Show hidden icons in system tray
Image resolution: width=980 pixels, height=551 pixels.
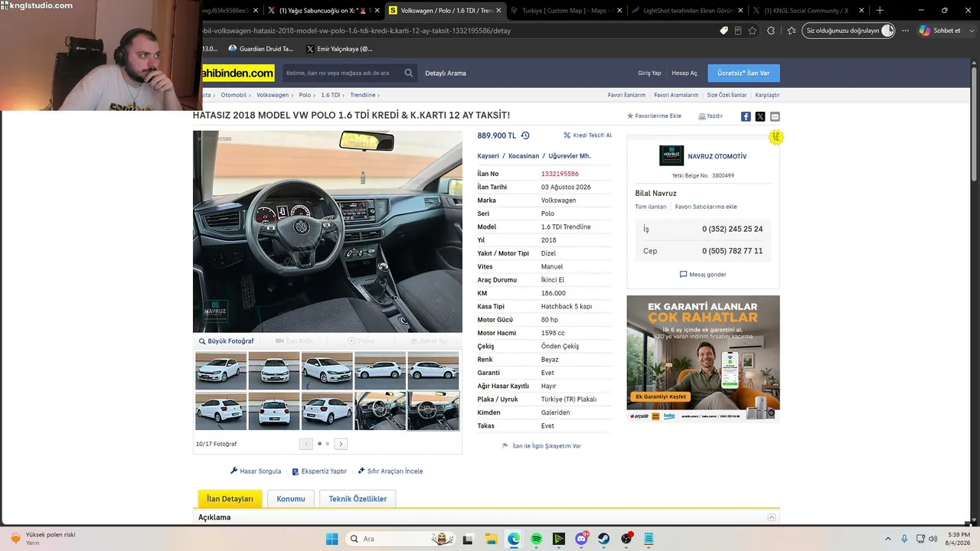click(x=888, y=539)
